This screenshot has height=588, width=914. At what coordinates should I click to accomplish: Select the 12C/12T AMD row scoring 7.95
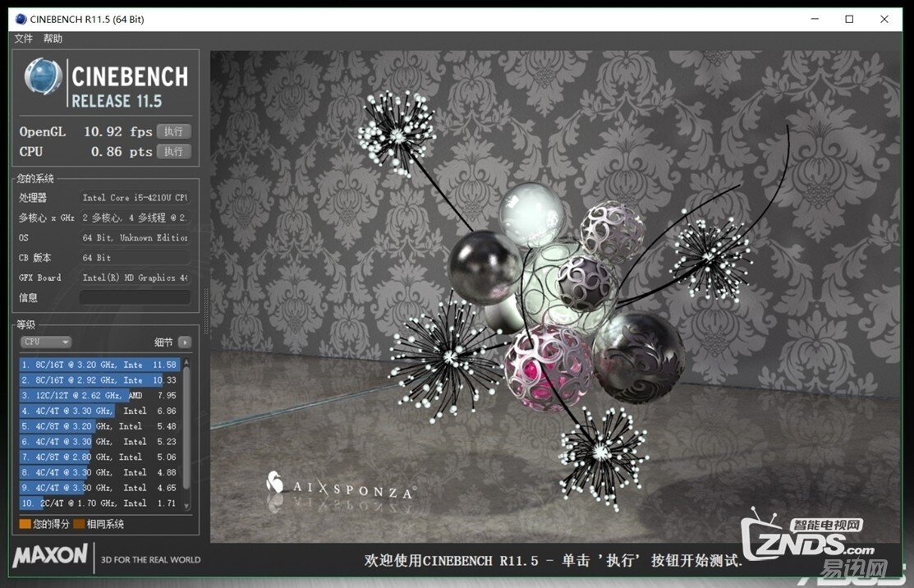(99, 396)
